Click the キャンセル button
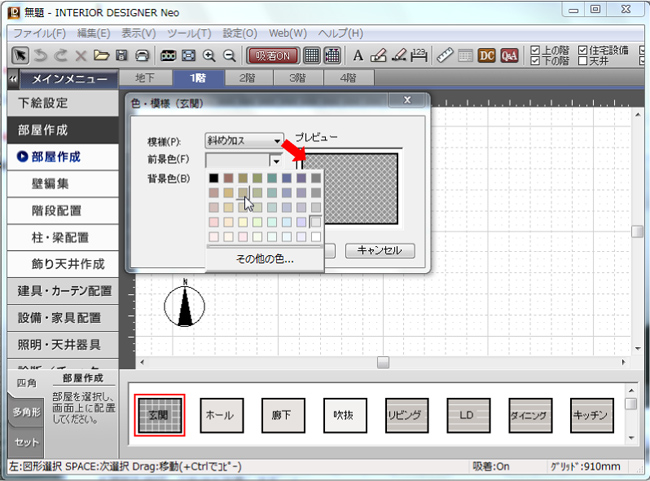The width and height of the screenshot is (650, 481). pyautogui.click(x=379, y=250)
